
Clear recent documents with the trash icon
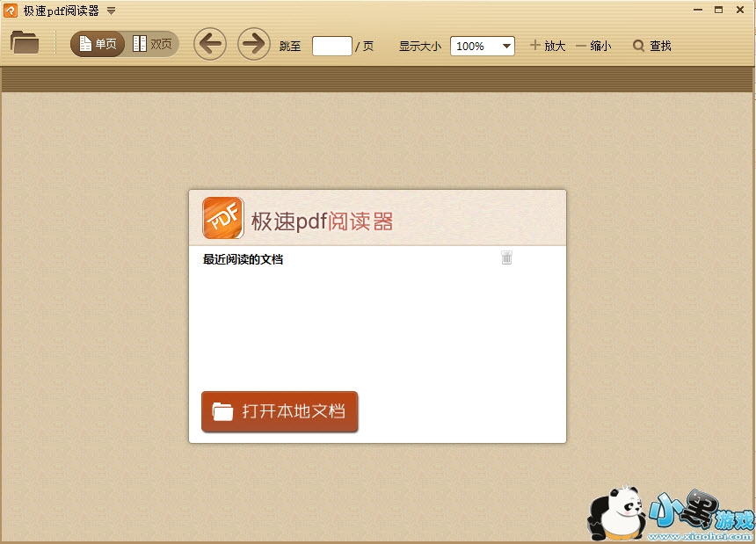coord(506,257)
